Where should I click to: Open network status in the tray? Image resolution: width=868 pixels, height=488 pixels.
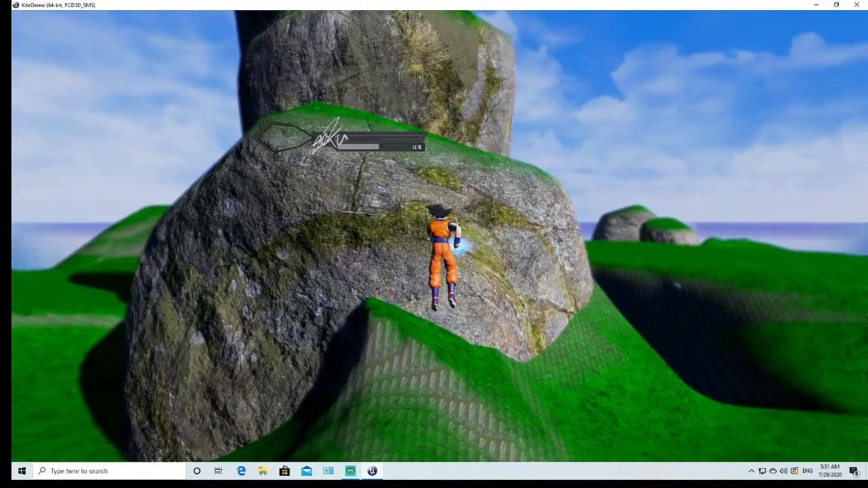pyautogui.click(x=762, y=471)
